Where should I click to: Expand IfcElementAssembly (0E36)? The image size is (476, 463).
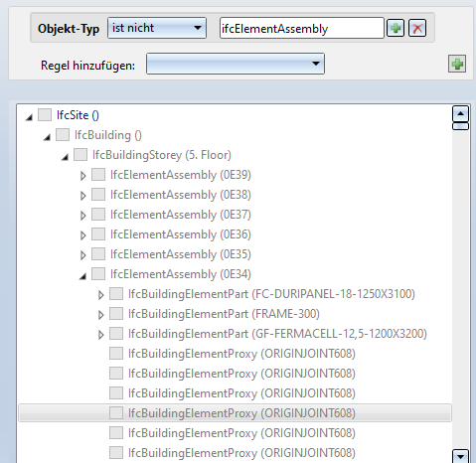[x=82, y=235]
